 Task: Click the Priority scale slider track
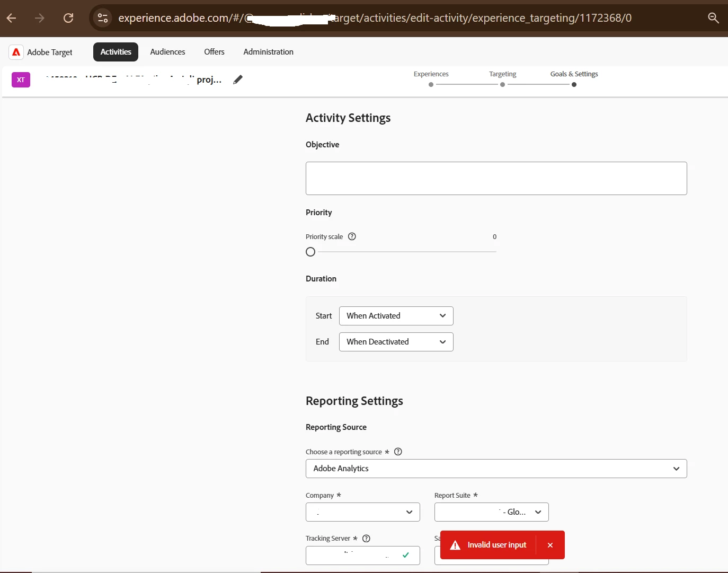coord(406,252)
